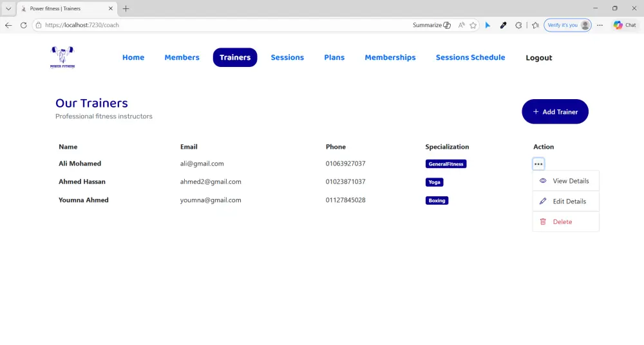
Task: Click the Specialization column header
Action: pyautogui.click(x=447, y=147)
